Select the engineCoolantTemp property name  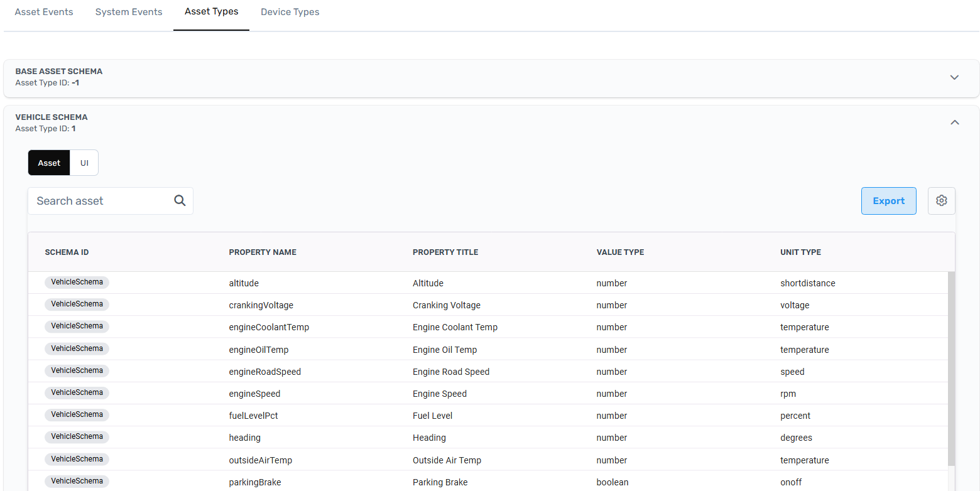[269, 327]
